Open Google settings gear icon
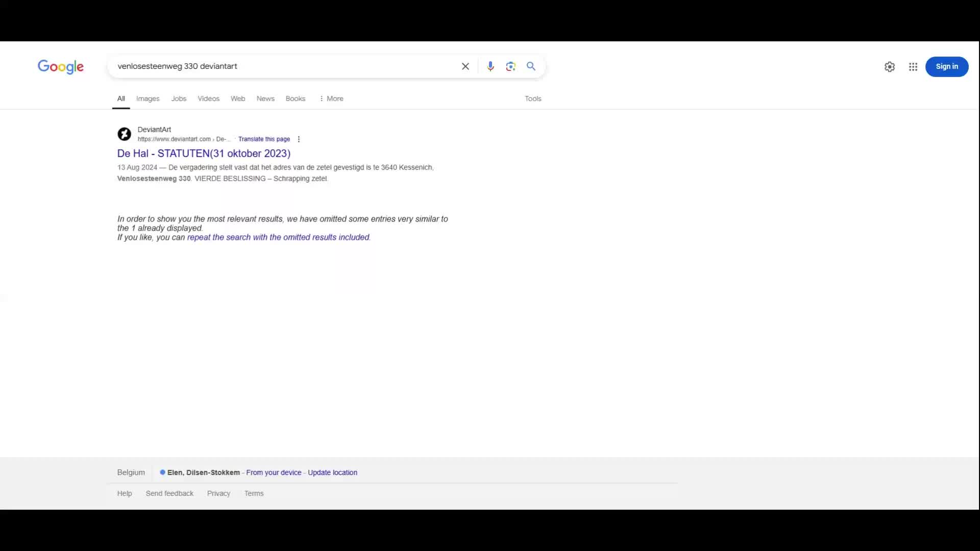 tap(890, 67)
